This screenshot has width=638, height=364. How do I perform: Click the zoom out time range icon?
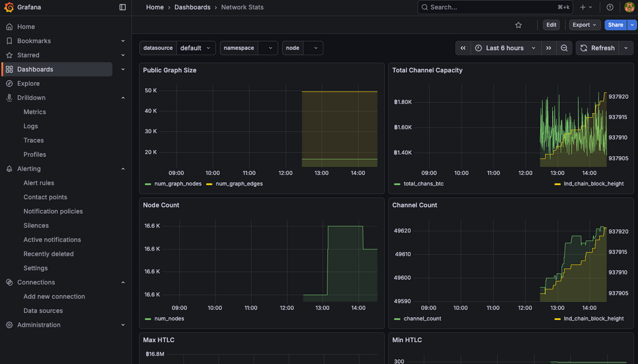click(564, 48)
